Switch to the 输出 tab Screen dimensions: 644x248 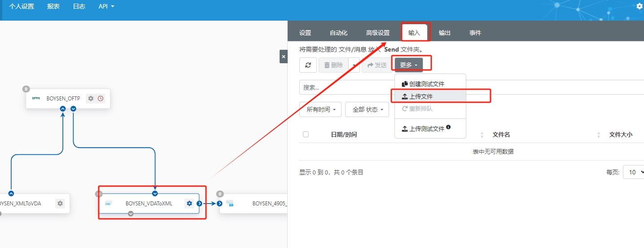444,33
